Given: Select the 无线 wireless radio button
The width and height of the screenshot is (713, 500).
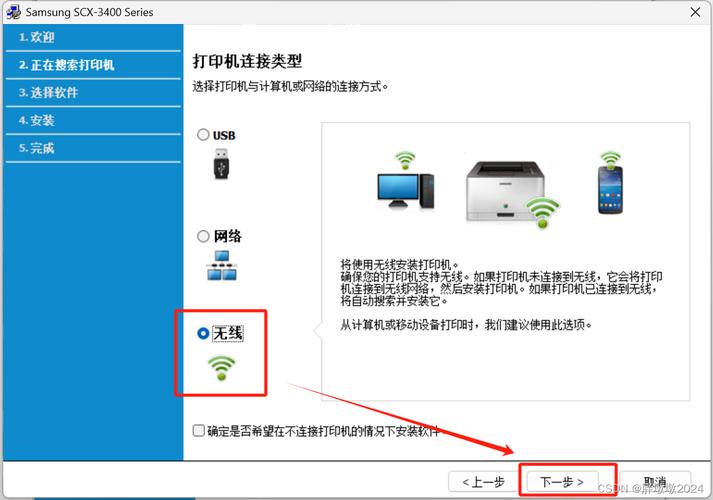Looking at the screenshot, I should (203, 333).
